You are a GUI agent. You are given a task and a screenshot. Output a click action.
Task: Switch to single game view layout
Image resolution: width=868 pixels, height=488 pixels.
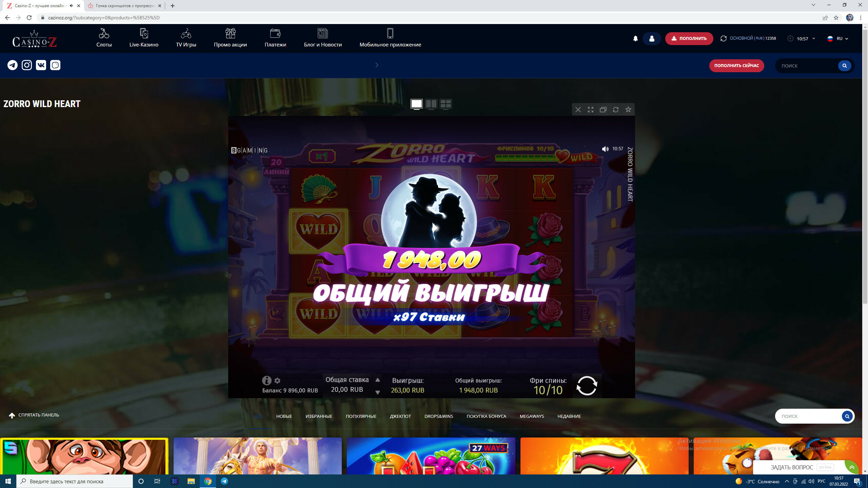pos(416,104)
